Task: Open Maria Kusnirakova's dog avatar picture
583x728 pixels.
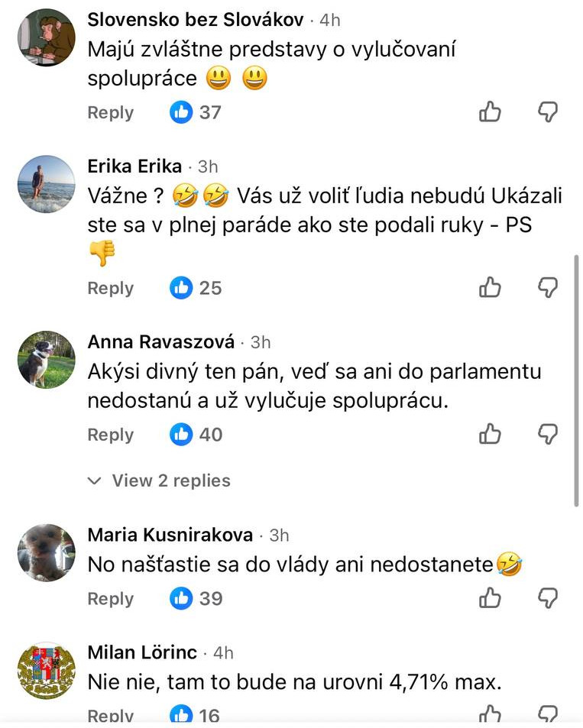Action: click(x=47, y=553)
